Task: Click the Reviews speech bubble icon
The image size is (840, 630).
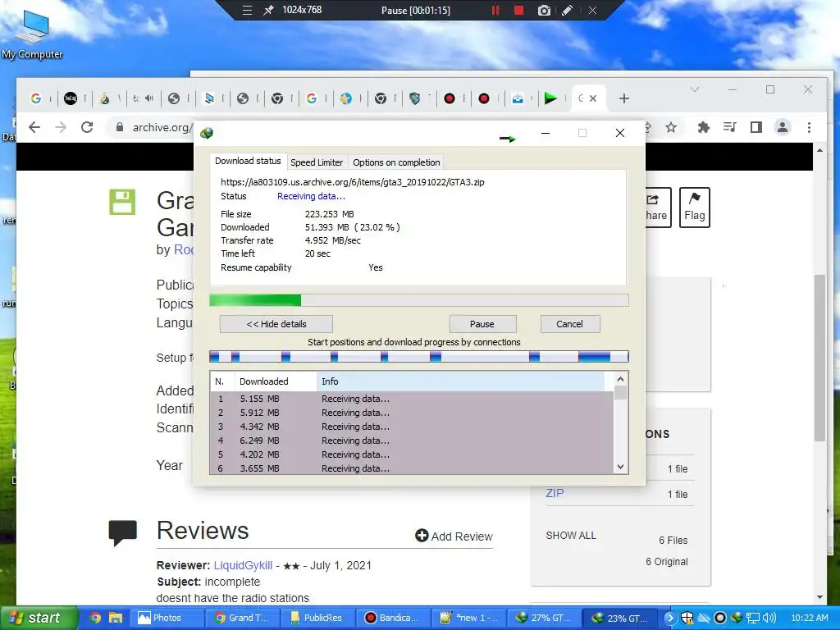Action: 123,533
